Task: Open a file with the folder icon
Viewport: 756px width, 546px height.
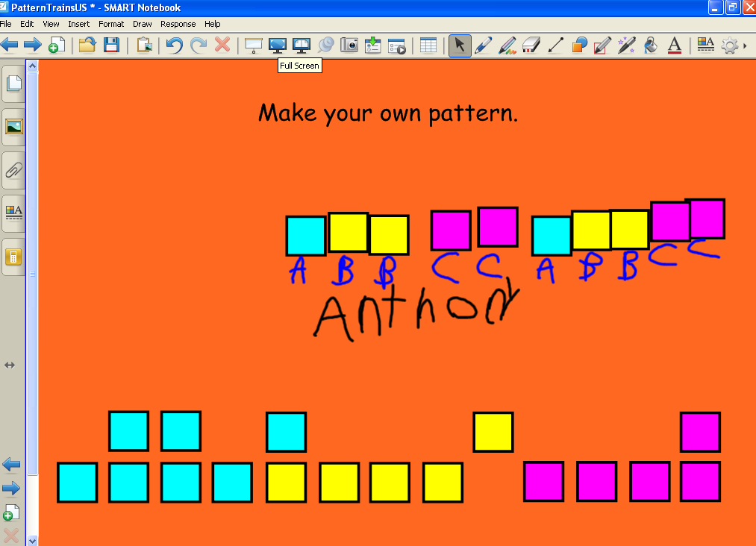Action: tap(87, 45)
